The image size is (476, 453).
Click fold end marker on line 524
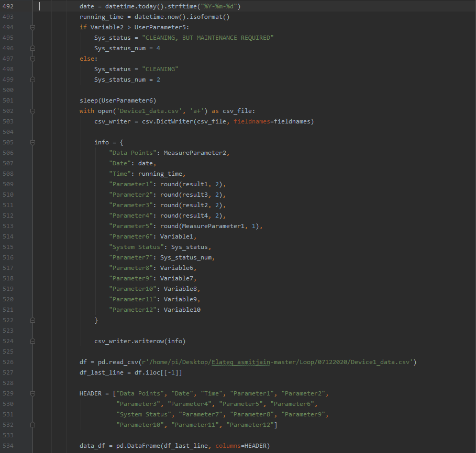tap(33, 341)
